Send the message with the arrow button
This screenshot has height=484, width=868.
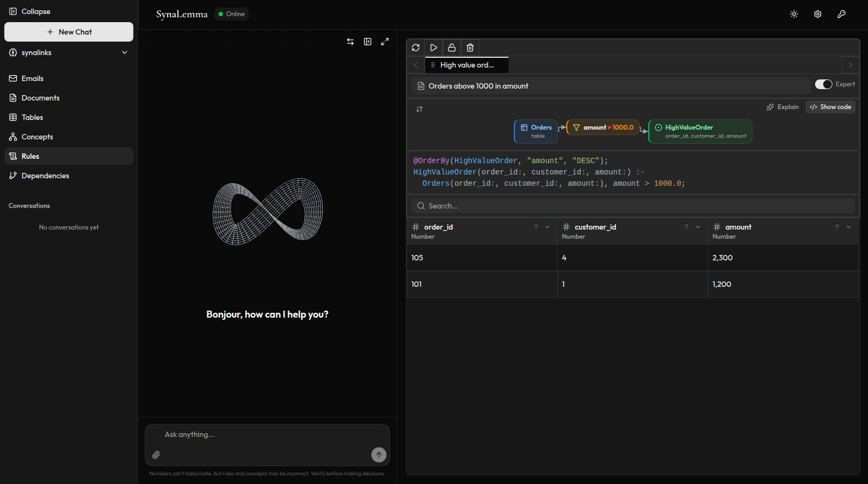click(379, 455)
